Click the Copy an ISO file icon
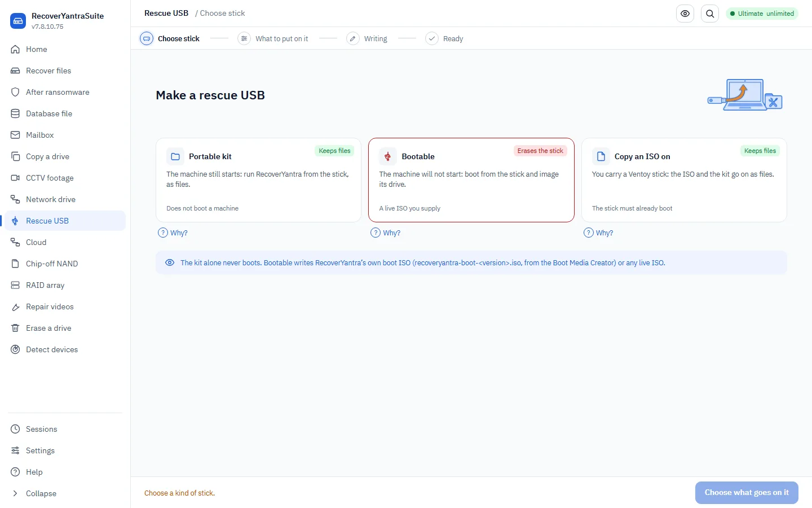The image size is (812, 508). pos(601,156)
